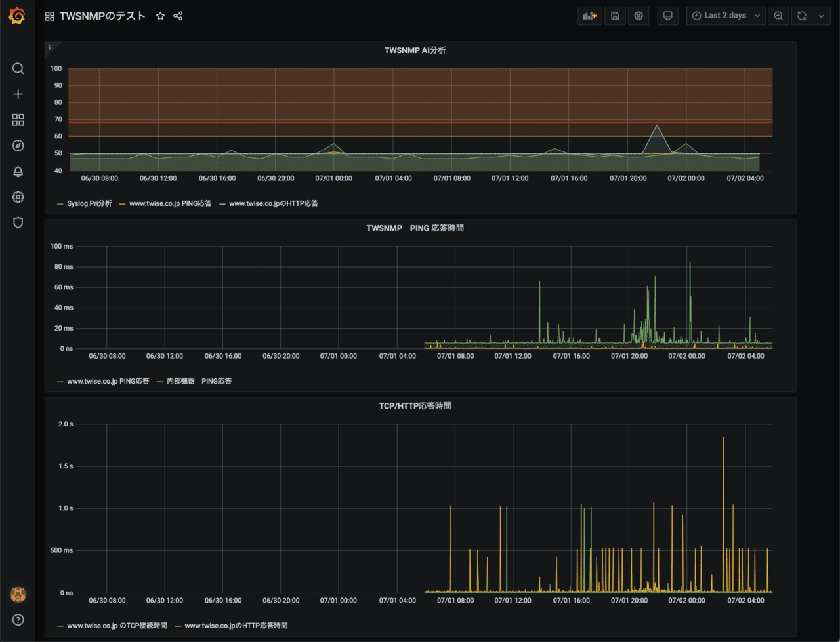Toggle the TCP接続時間 legend series
The image size is (840, 642).
pos(117,626)
